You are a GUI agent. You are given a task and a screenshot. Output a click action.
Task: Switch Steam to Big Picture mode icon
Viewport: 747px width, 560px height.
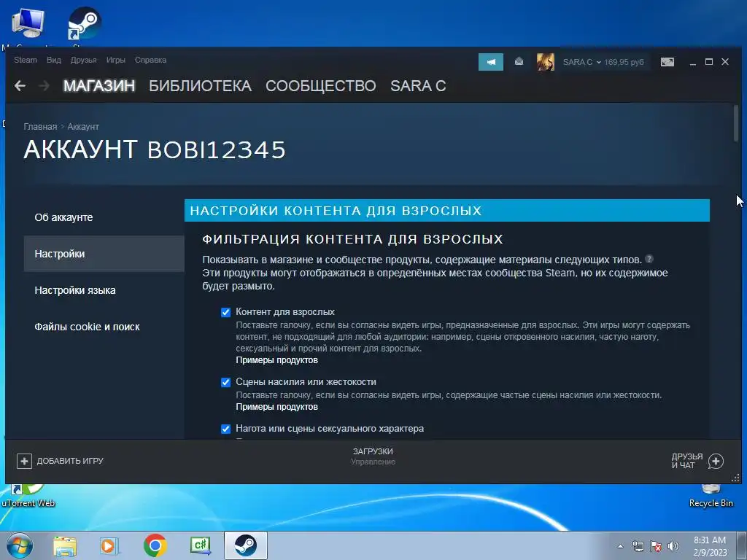click(x=667, y=62)
